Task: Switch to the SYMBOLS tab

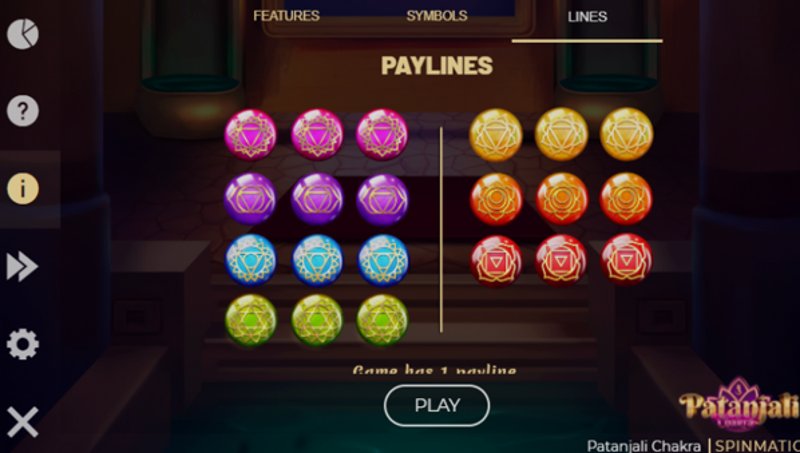Action: [x=437, y=16]
